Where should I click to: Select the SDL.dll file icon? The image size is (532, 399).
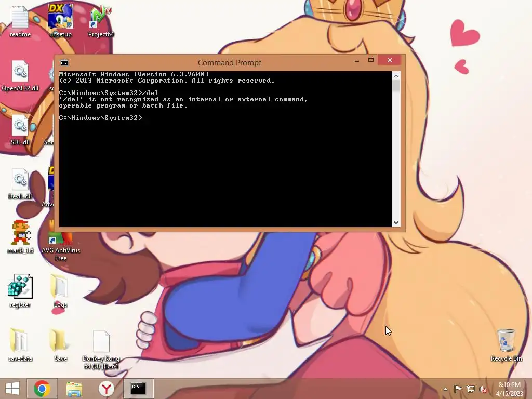[20, 129]
